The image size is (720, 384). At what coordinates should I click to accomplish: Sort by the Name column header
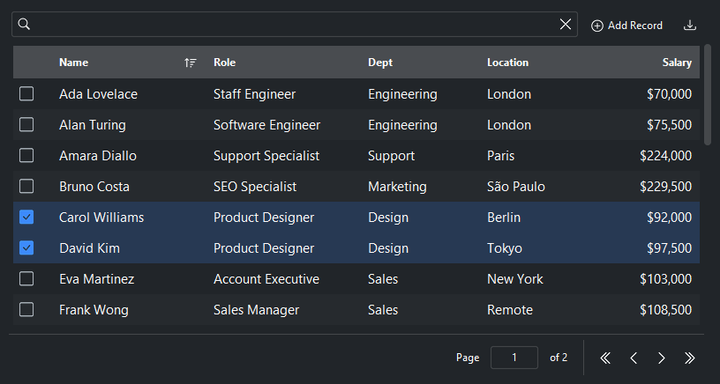pyautogui.click(x=73, y=62)
